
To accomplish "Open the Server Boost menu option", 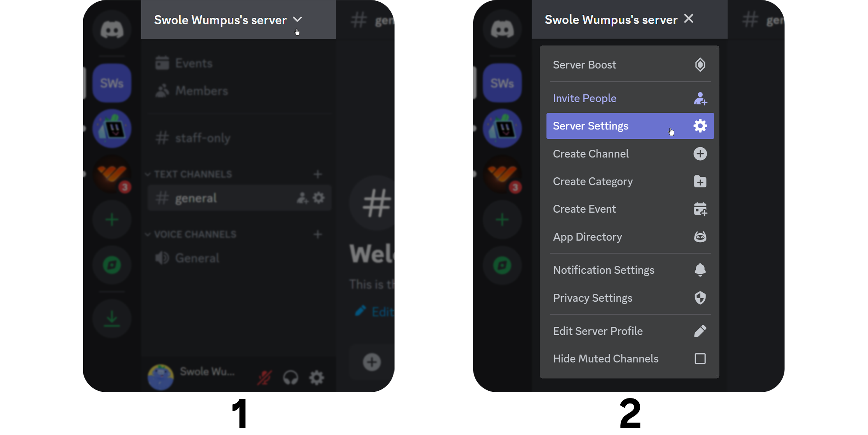I will (x=630, y=65).
